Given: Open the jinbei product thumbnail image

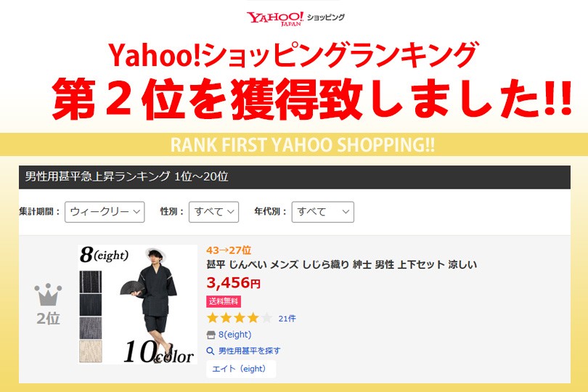Looking at the screenshot, I should 138,304.
